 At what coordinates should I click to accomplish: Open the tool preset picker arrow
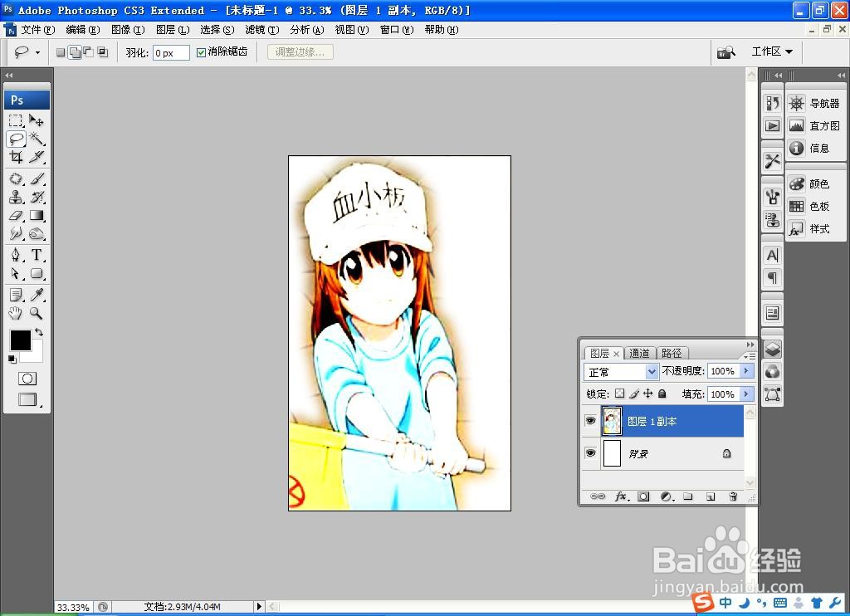point(37,52)
